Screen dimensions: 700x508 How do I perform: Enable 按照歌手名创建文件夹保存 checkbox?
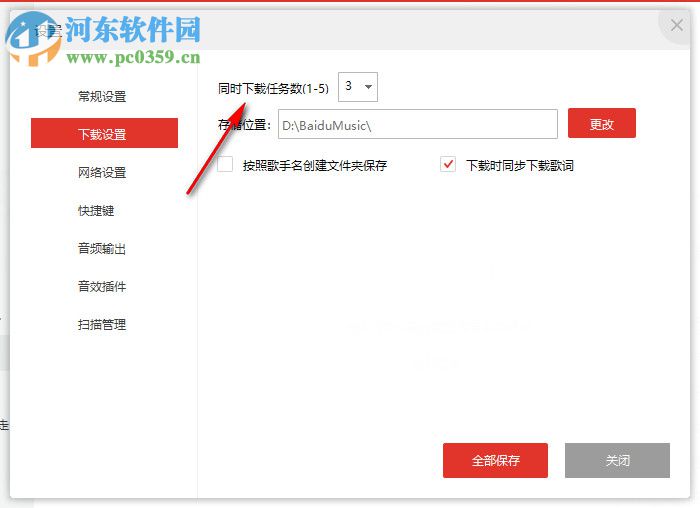click(x=225, y=164)
